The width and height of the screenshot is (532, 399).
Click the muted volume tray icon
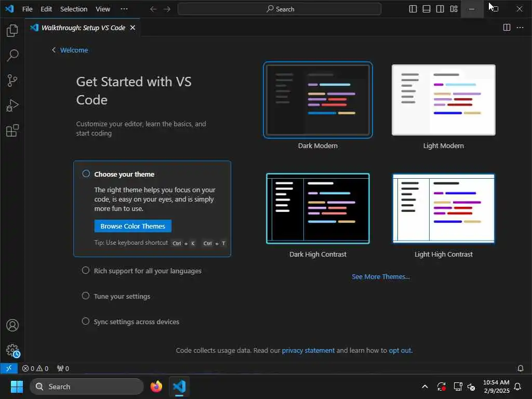pos(471,387)
